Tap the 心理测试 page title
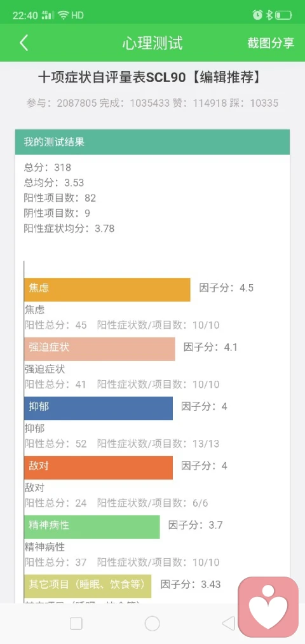This screenshot has width=305, height=644. [x=152, y=43]
